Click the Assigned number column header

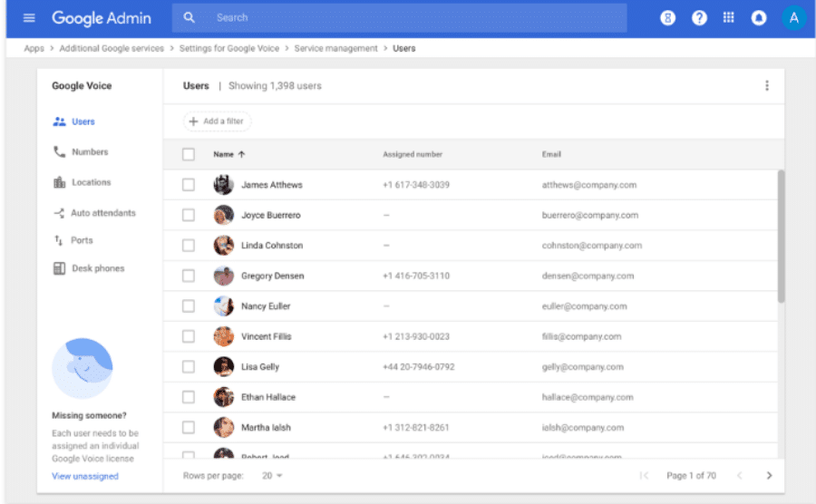click(413, 154)
